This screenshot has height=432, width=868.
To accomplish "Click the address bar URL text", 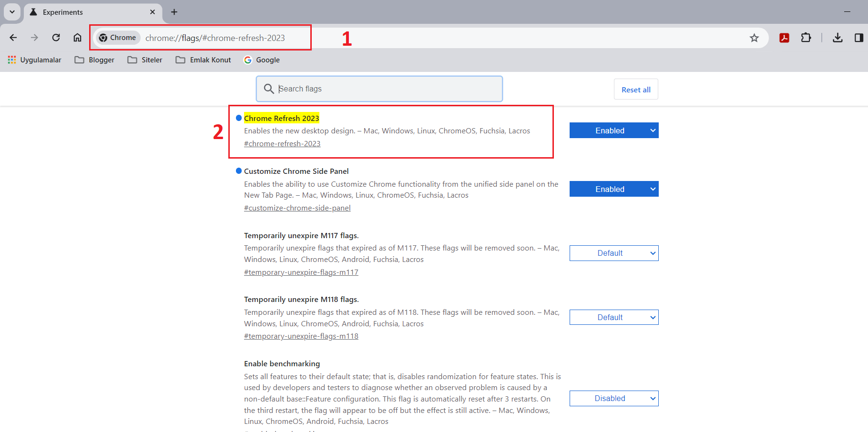I will coord(215,38).
